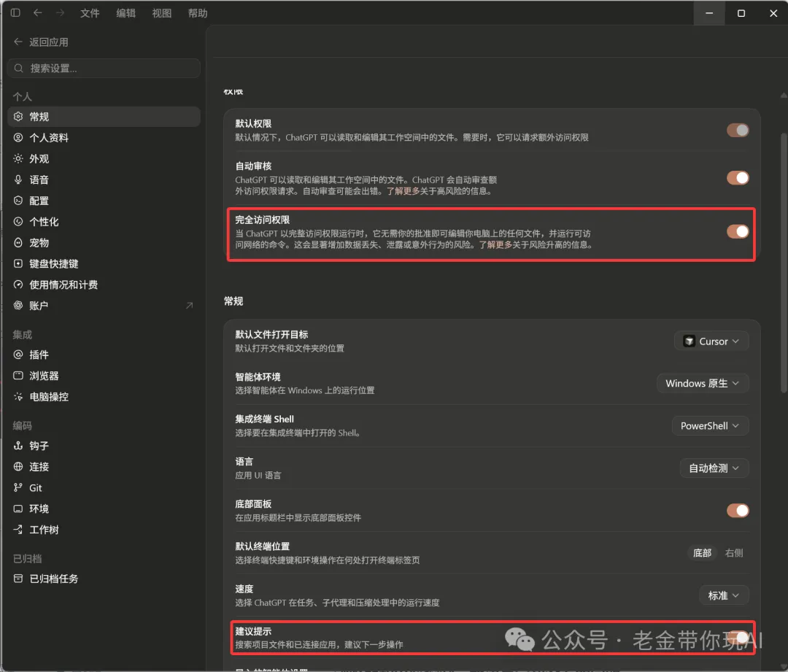Click the cursor icon beside 电脑操控
This screenshot has width=788, height=672.
coord(18,397)
